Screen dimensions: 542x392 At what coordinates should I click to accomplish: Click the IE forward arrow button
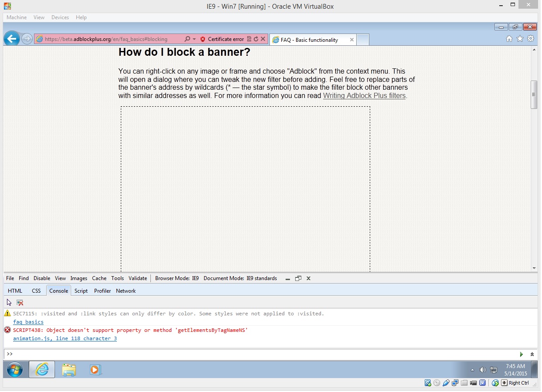pyautogui.click(x=27, y=39)
